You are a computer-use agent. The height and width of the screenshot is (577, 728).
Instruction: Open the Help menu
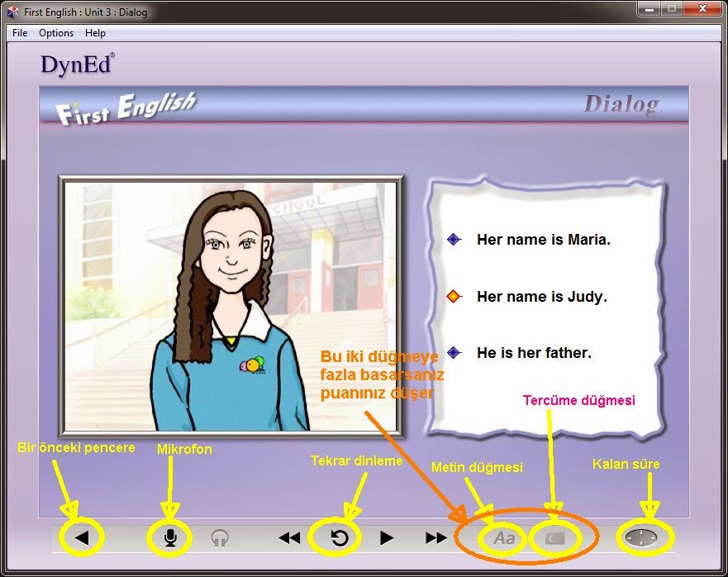95,33
